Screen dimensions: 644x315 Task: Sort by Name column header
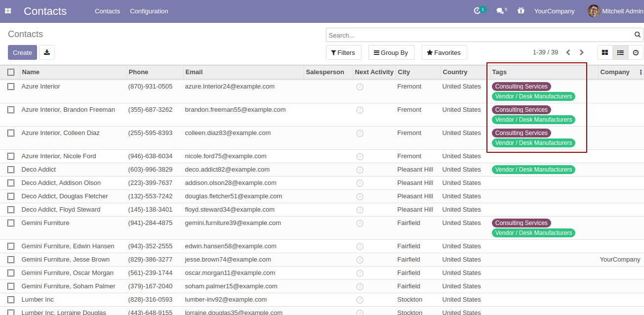click(73, 72)
